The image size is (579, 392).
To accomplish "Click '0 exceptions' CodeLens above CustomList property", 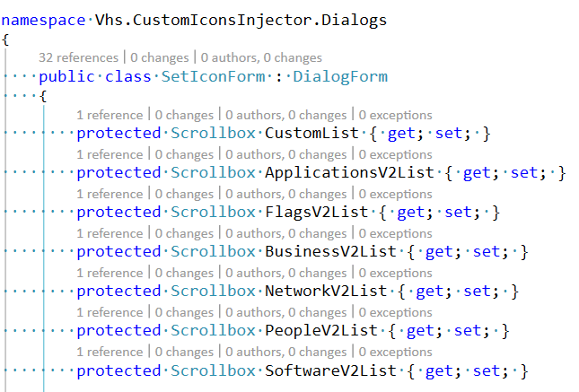I will pos(396,115).
